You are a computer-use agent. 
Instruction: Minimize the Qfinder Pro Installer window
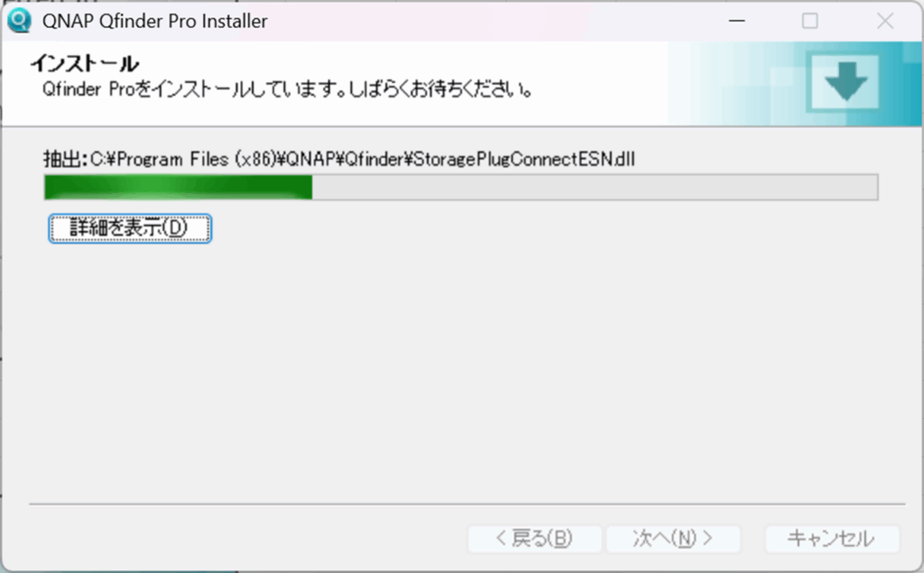click(736, 22)
